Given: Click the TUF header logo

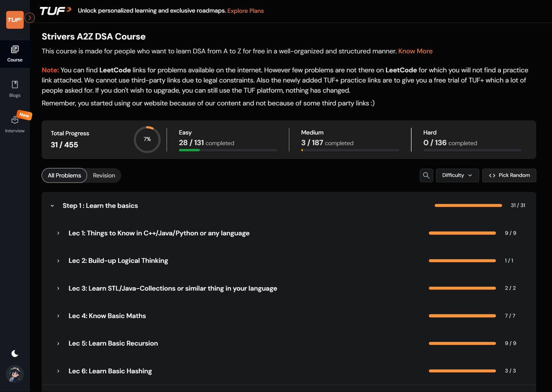Looking at the screenshot, I should (x=55, y=11).
